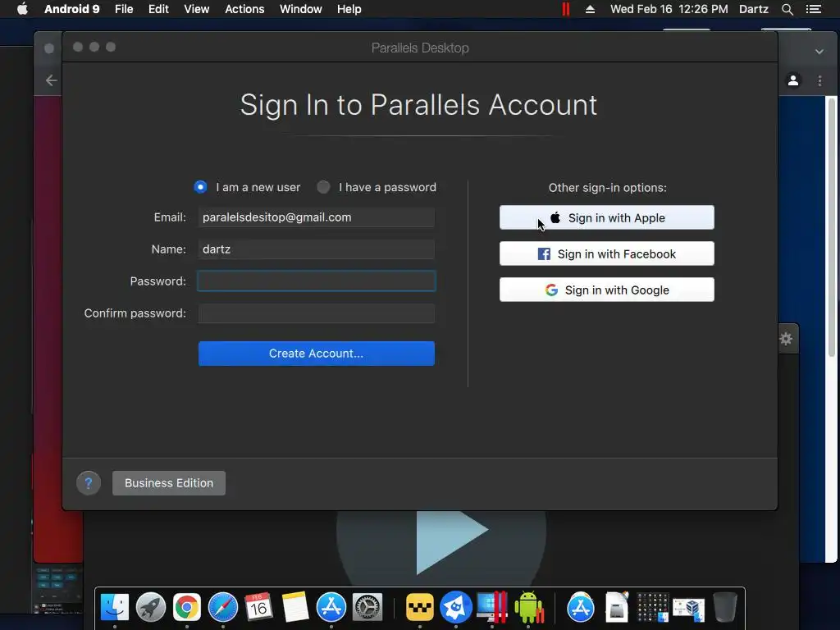840x630 pixels.
Task: Open Parallels Desktop icon in dock
Action: click(x=492, y=608)
